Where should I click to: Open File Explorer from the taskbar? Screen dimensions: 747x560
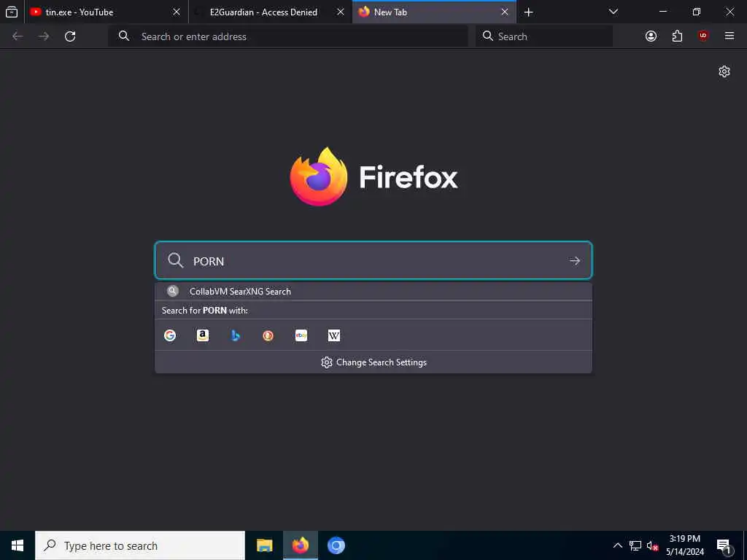[x=264, y=545]
